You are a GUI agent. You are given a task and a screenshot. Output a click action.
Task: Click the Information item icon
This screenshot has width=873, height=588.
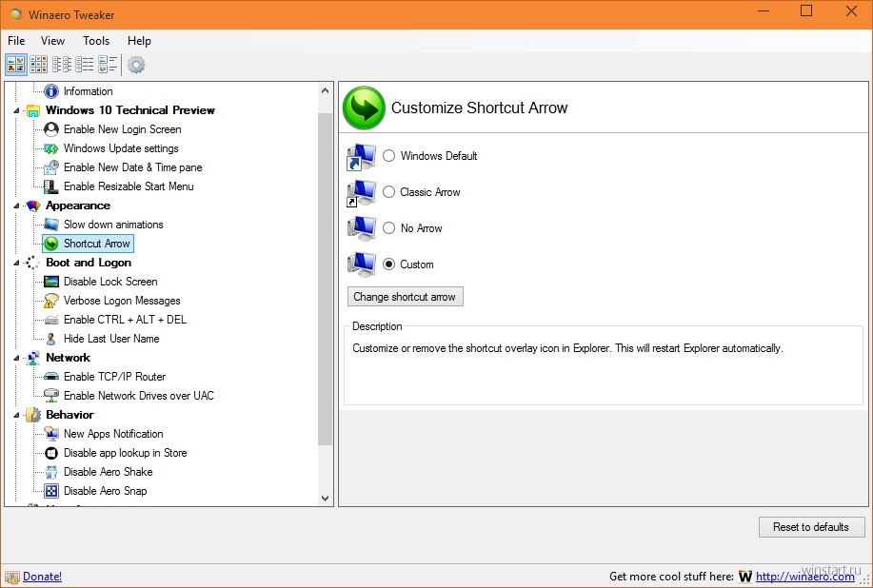tap(51, 91)
